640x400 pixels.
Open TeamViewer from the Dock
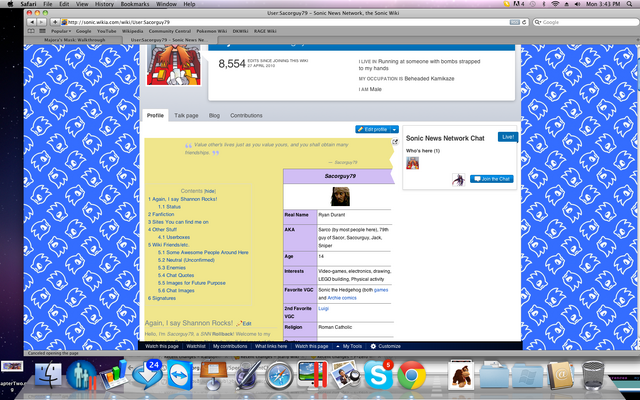[x=180, y=376]
